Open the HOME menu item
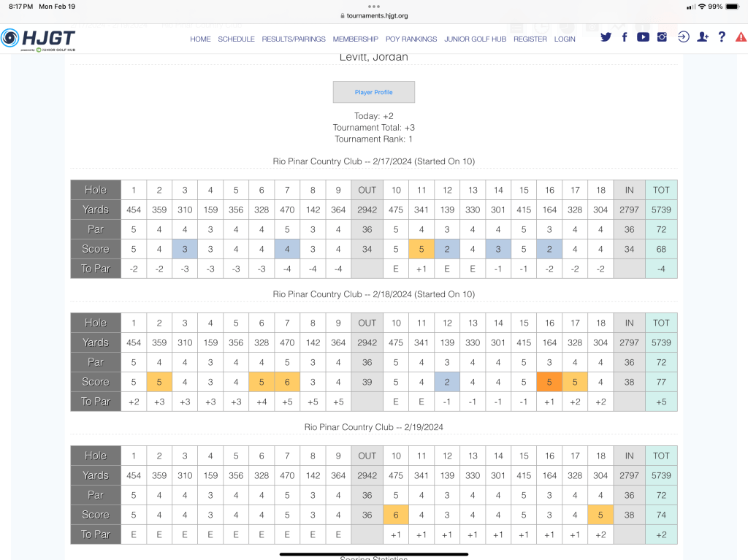This screenshot has width=748, height=560. point(200,39)
